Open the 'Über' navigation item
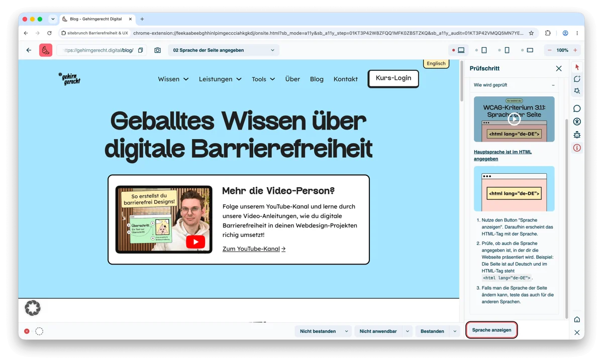 tap(292, 79)
